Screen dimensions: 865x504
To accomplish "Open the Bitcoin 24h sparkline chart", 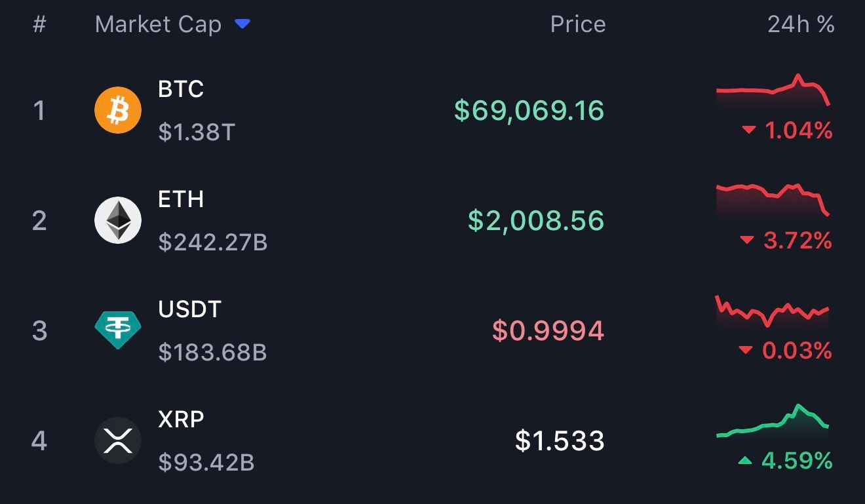I will (x=773, y=92).
